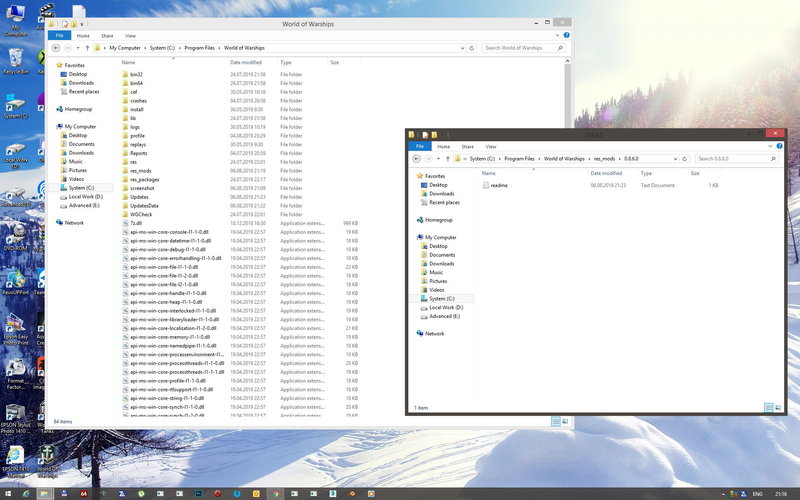This screenshot has height=500, width=800.
Task: Click Program Files breadcrumb in 0.8.6.0 window
Action: tap(519, 159)
